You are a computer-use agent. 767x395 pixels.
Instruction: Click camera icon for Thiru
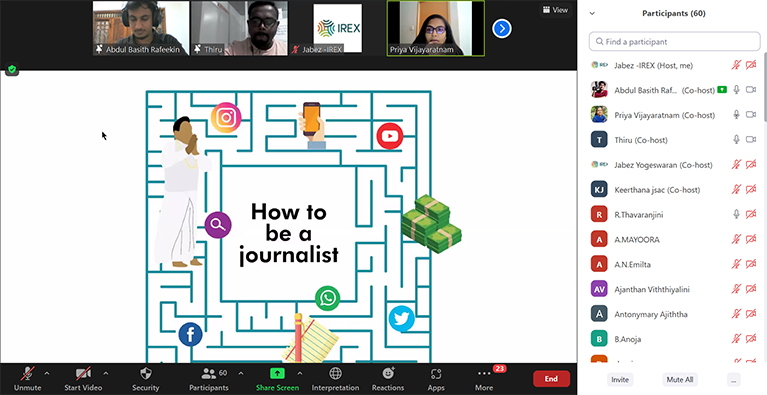click(x=751, y=140)
